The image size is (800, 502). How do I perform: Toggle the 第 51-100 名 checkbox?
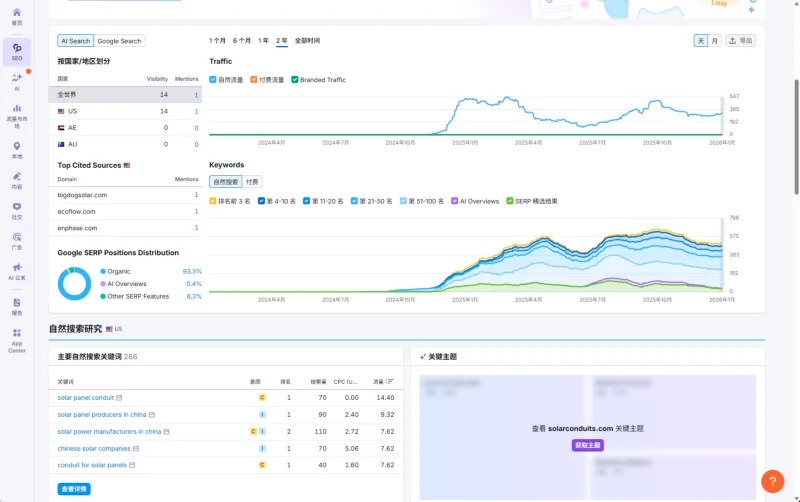pos(404,201)
